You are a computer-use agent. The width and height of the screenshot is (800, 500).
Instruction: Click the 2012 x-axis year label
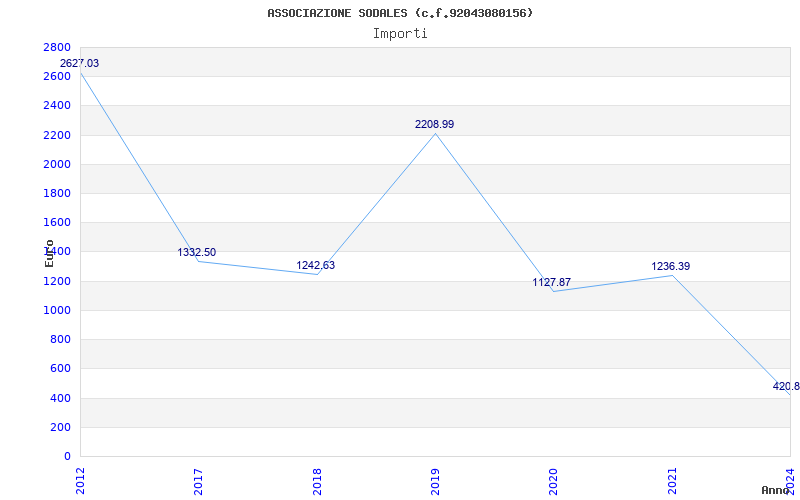coord(80,481)
